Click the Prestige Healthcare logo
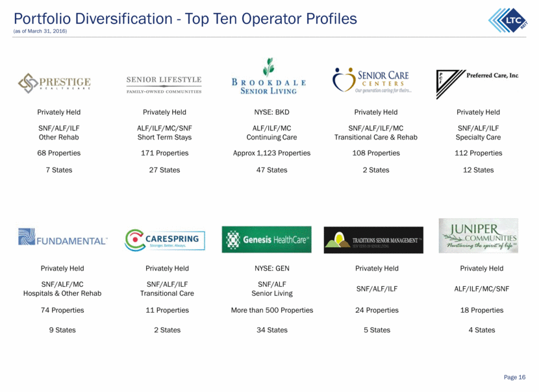539x392 pixels. point(55,83)
